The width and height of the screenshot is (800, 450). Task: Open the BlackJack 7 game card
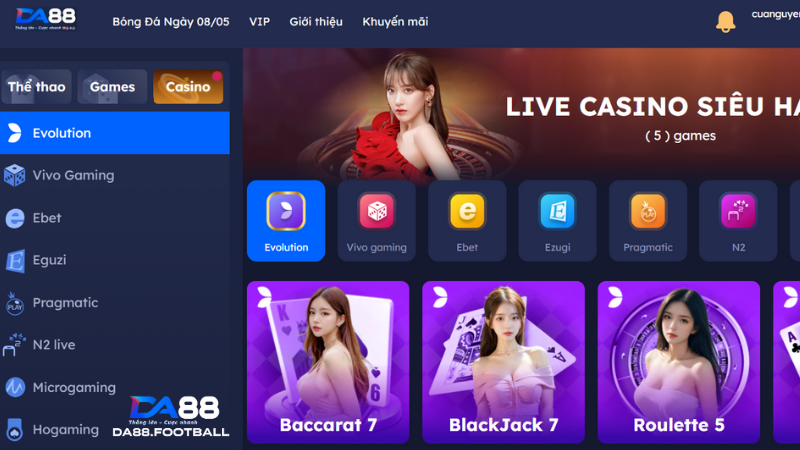tap(504, 362)
